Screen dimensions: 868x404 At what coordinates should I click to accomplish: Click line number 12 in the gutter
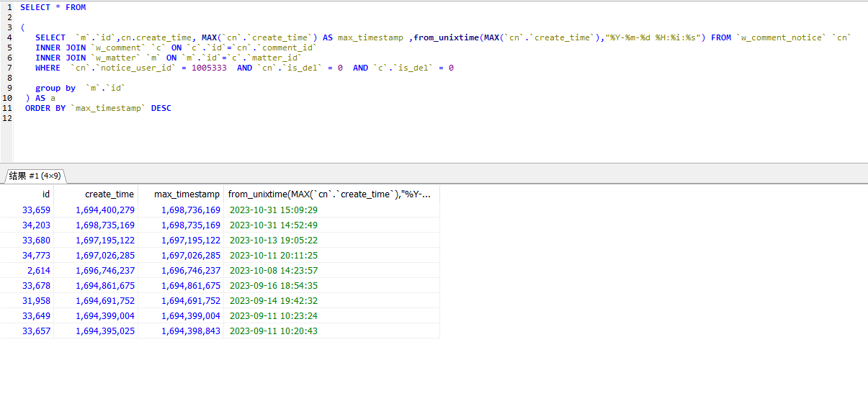(6, 118)
